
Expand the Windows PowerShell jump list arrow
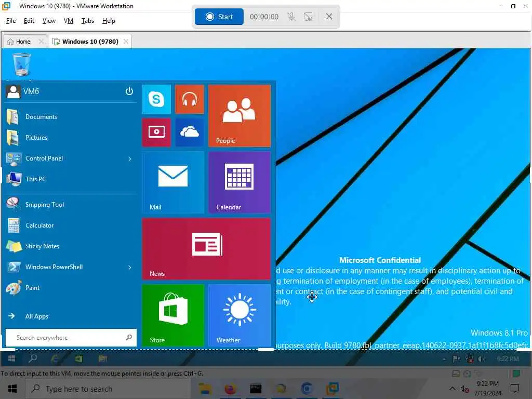pyautogui.click(x=129, y=268)
